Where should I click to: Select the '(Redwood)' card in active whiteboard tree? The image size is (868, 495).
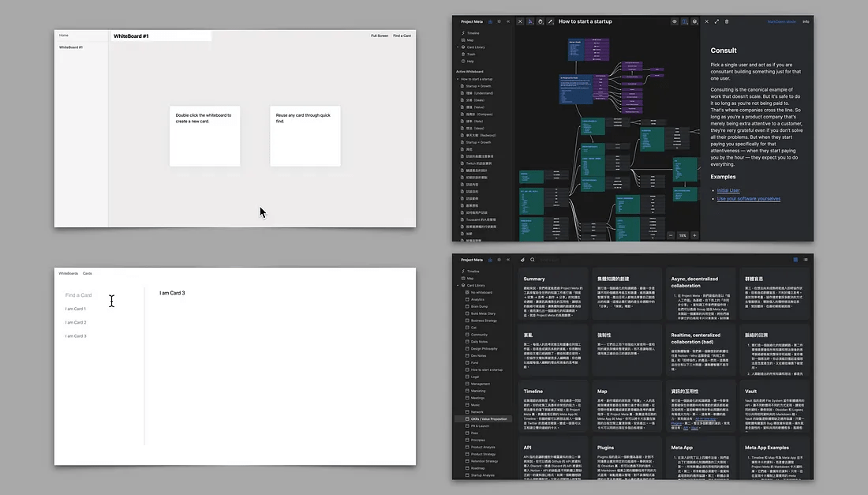tap(481, 135)
